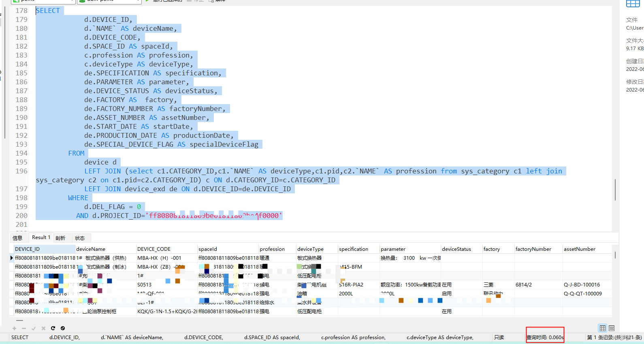Viewport: 644px width, 344px height.
Task: Click the FROM keyword on line 194
Action: 76,153
